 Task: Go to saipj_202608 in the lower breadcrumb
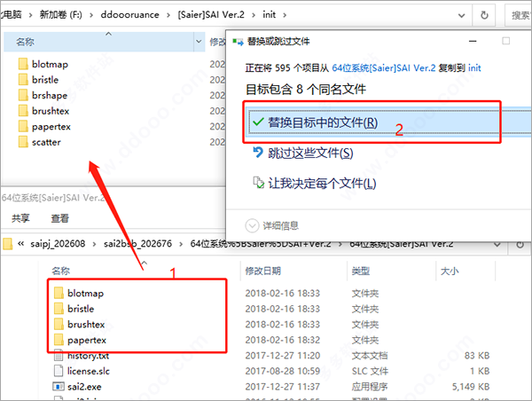pos(58,244)
